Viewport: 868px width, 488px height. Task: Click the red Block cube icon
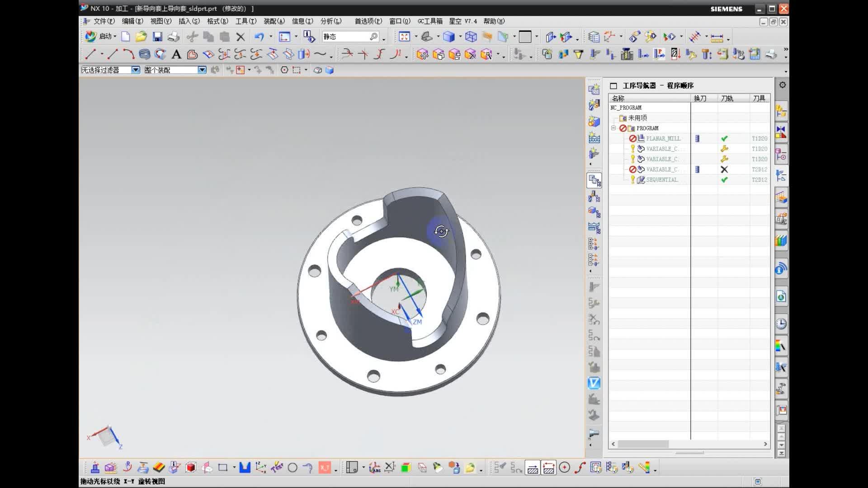191,468
